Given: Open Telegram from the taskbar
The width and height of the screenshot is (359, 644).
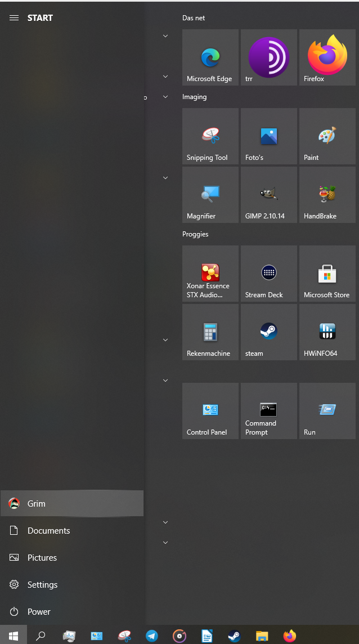Looking at the screenshot, I should pos(152,636).
